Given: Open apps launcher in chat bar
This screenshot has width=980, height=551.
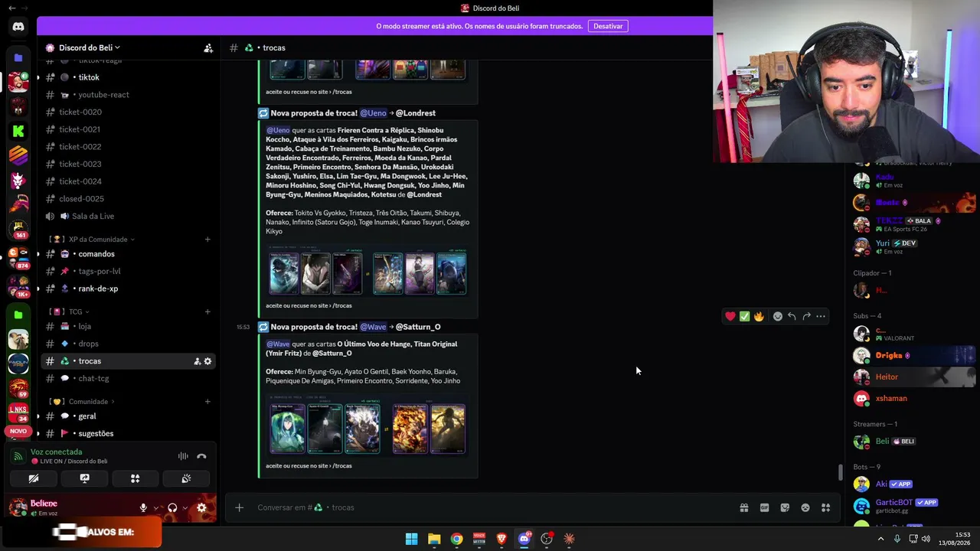Looking at the screenshot, I should [826, 507].
